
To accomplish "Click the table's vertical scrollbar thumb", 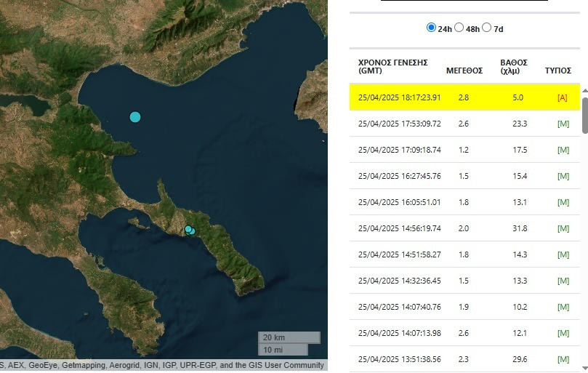I will click(x=584, y=115).
